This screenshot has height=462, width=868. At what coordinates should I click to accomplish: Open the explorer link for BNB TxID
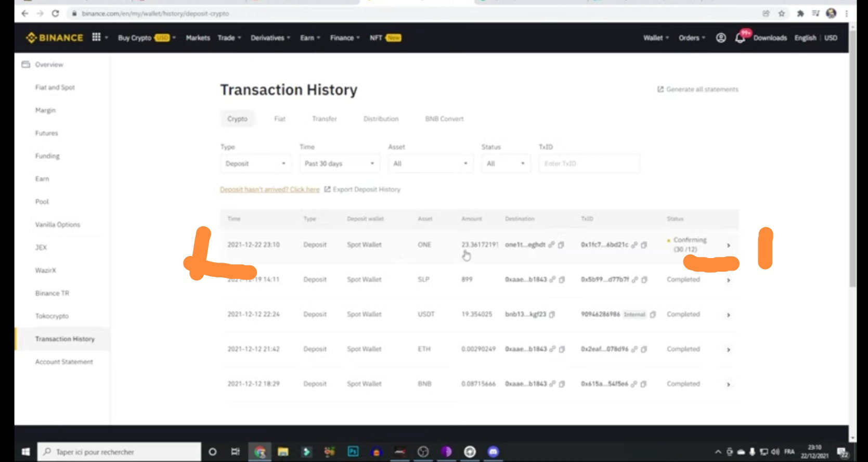pos(634,384)
